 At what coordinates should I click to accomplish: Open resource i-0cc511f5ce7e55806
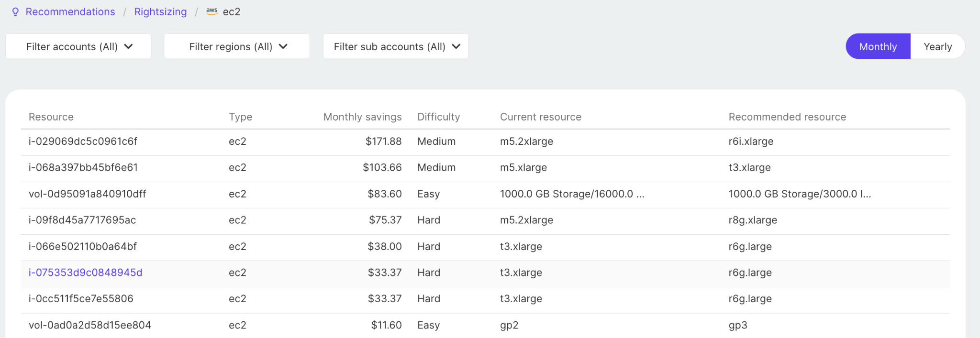click(81, 299)
